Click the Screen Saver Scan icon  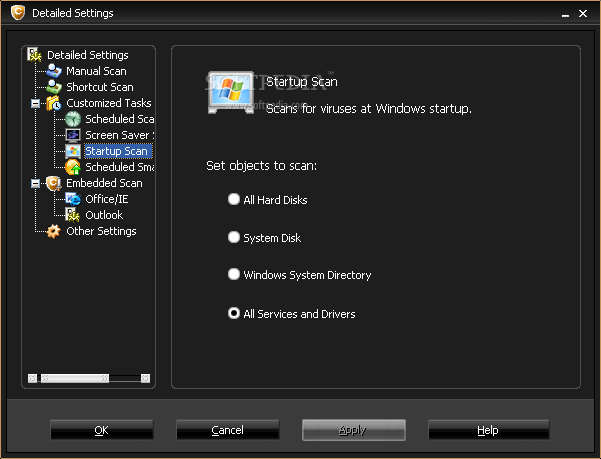(73, 136)
